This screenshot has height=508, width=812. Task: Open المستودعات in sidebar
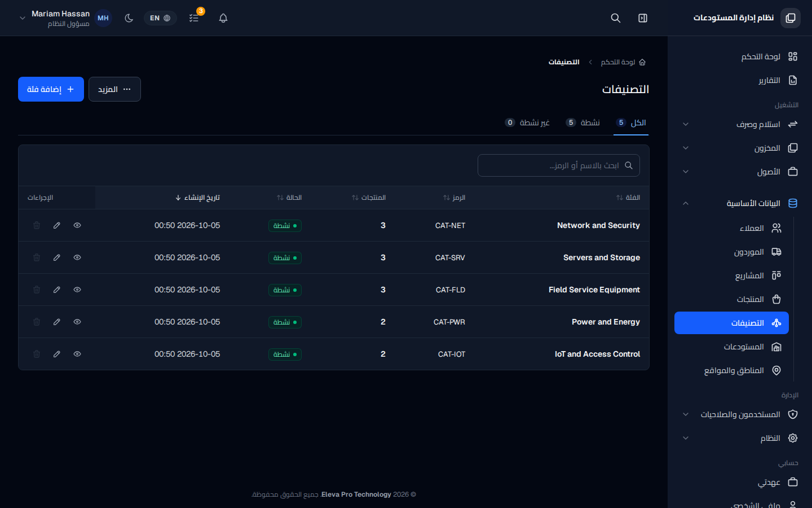tap(732, 347)
